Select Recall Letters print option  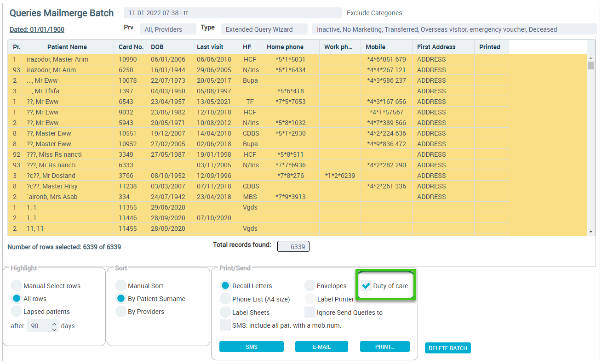coord(225,285)
